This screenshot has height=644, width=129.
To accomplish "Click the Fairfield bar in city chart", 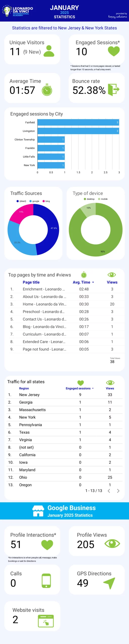I will (x=78, y=122).
